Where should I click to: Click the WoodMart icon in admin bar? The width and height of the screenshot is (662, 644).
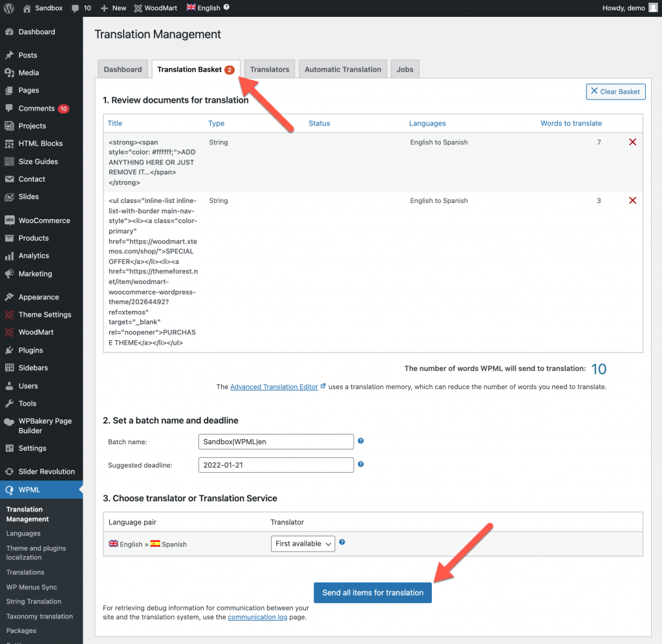click(x=138, y=8)
